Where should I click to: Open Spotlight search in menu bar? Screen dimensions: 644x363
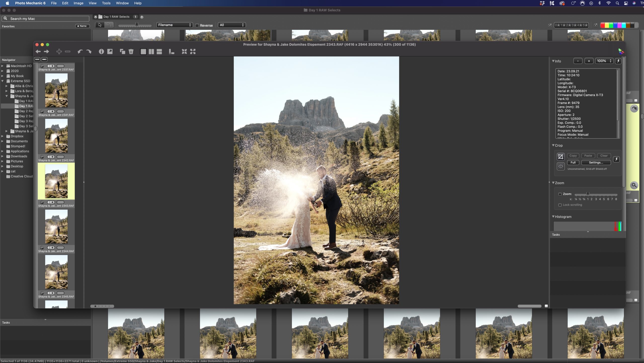[x=617, y=3]
